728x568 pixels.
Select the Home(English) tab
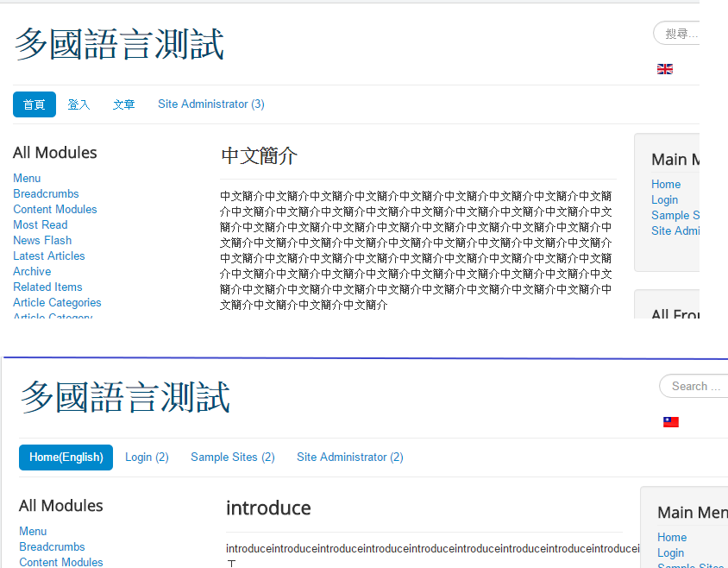(x=66, y=458)
